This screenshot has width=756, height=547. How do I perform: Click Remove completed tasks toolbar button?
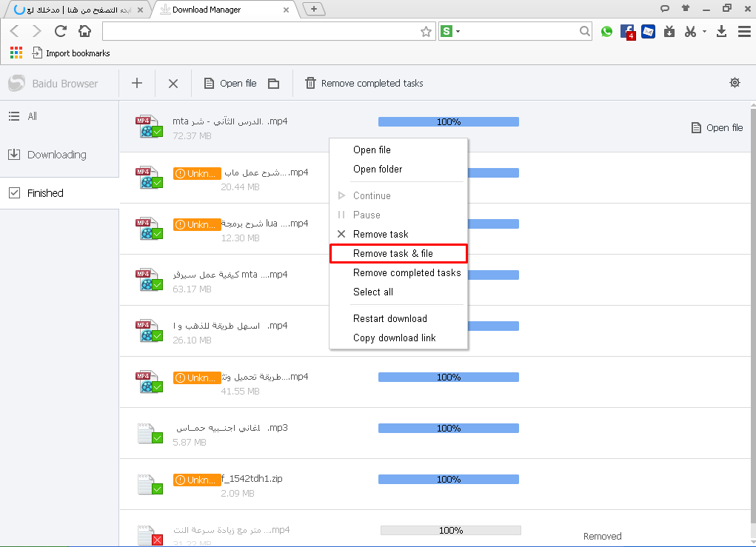pos(364,84)
